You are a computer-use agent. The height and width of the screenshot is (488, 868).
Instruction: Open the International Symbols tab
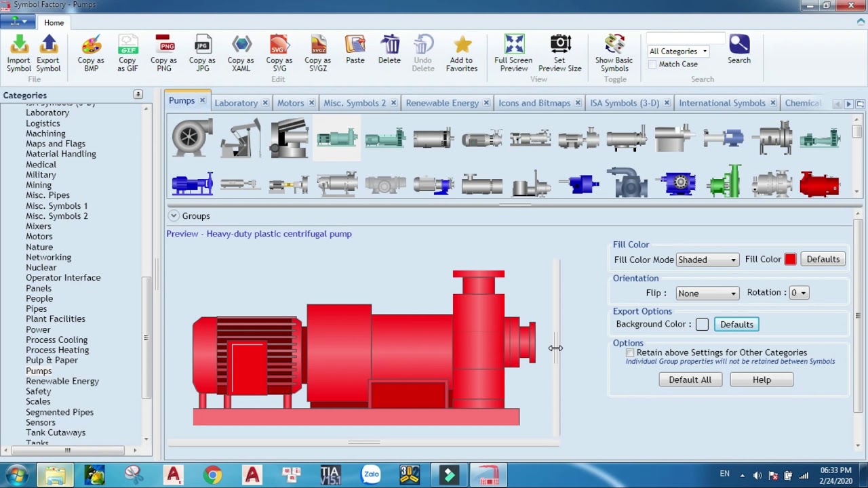pyautogui.click(x=722, y=103)
